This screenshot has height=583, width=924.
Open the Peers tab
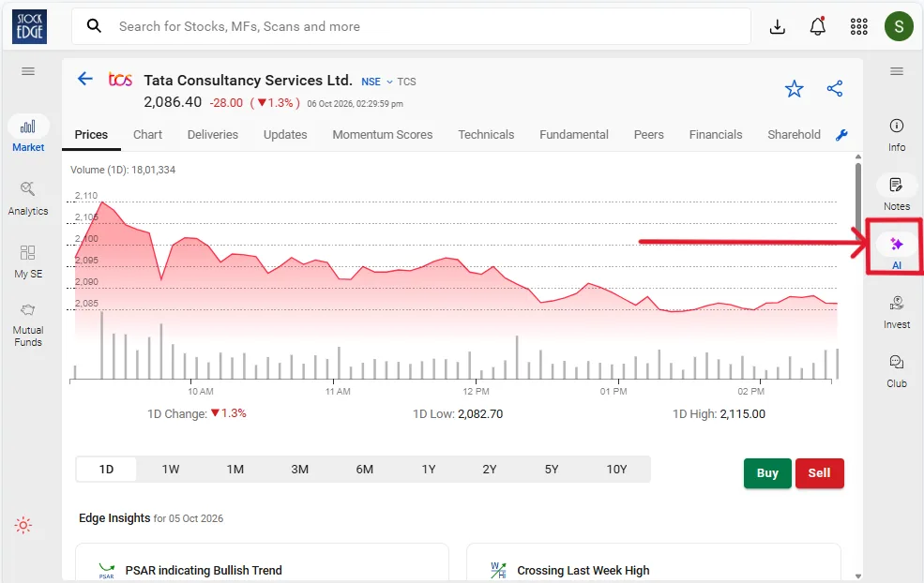pos(649,135)
